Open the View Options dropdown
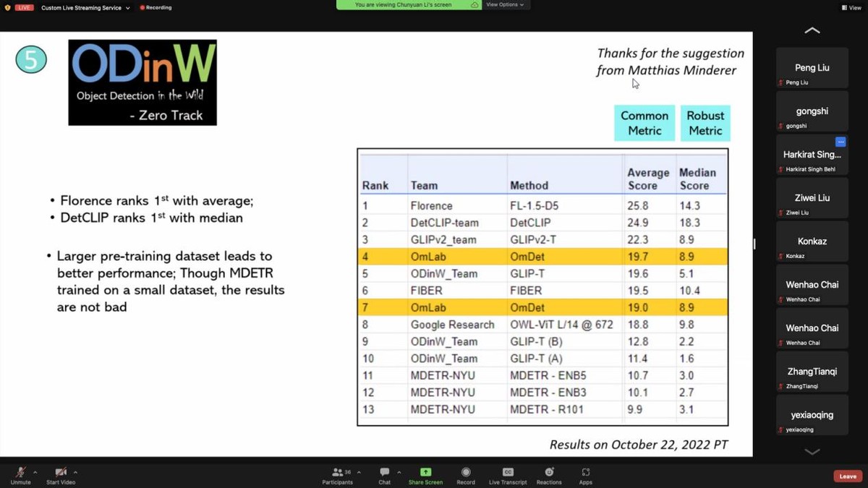Image resolution: width=868 pixels, height=488 pixels. (504, 4)
